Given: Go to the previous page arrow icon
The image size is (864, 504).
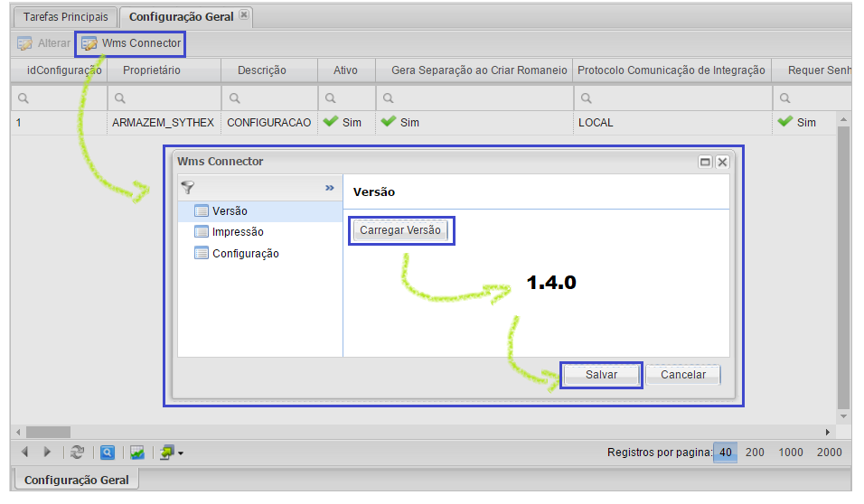Looking at the screenshot, I should (x=24, y=453).
